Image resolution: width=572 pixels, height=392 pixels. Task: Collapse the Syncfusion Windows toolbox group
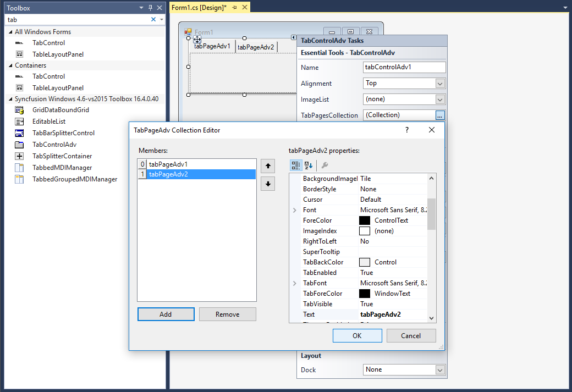point(10,99)
